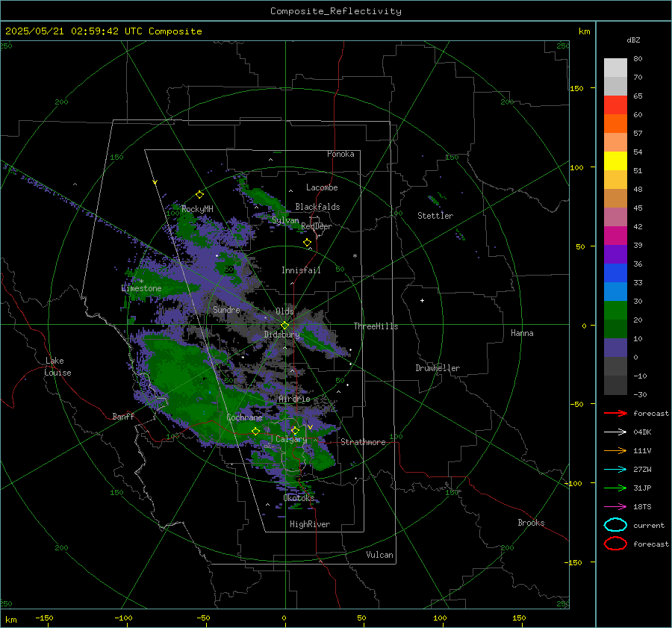672x628 pixels.
Task: Click the yellow 54 dBZ color swatch
Action: point(615,161)
